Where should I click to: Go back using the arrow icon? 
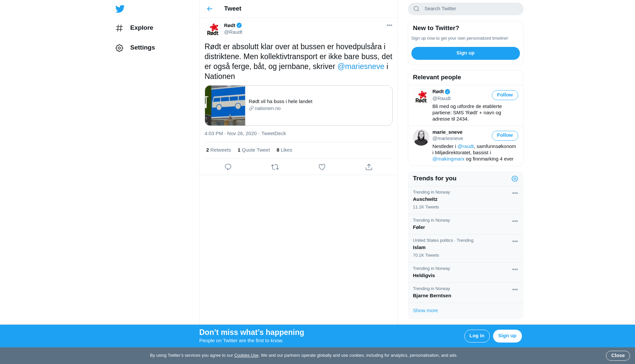pyautogui.click(x=210, y=9)
